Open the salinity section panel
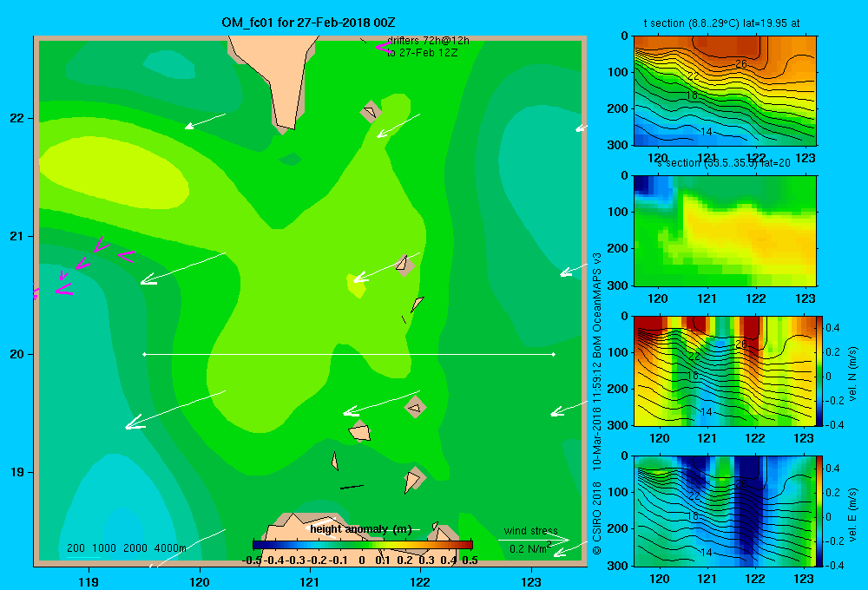 point(725,231)
